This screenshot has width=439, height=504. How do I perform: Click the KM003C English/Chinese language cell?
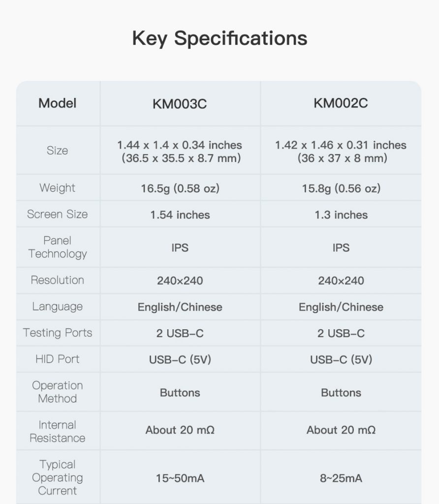(x=180, y=307)
